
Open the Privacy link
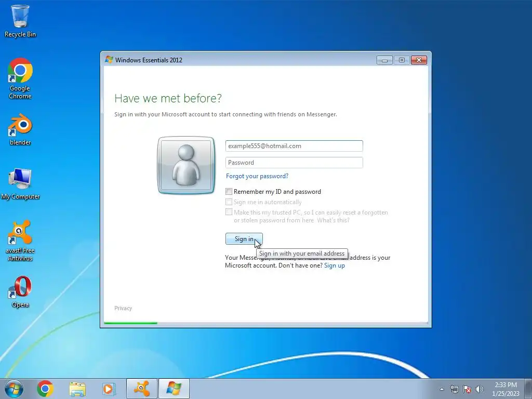click(x=123, y=308)
